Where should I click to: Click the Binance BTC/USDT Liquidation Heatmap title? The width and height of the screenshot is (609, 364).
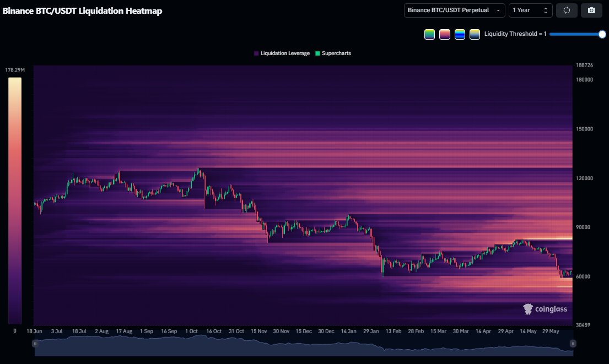(x=82, y=11)
